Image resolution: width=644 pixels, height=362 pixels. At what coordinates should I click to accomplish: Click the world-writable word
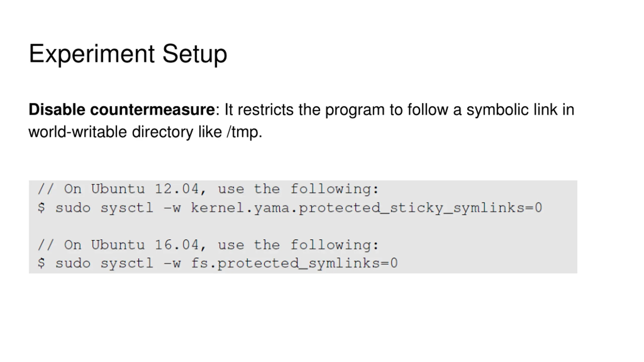(x=77, y=132)
